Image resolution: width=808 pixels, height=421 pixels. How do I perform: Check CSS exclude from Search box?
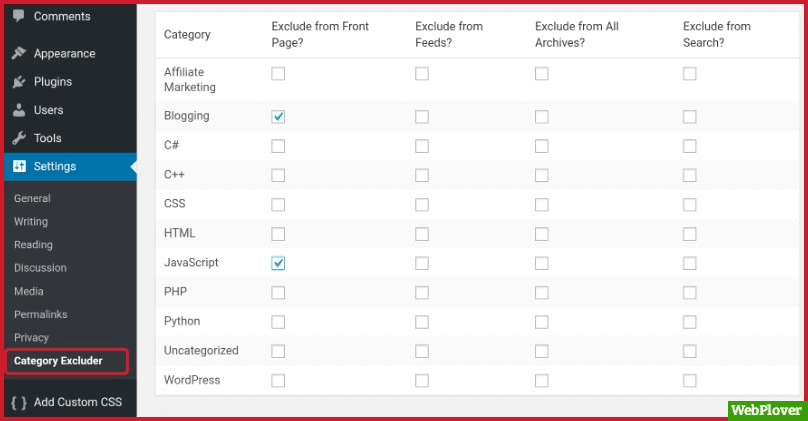[x=689, y=204]
